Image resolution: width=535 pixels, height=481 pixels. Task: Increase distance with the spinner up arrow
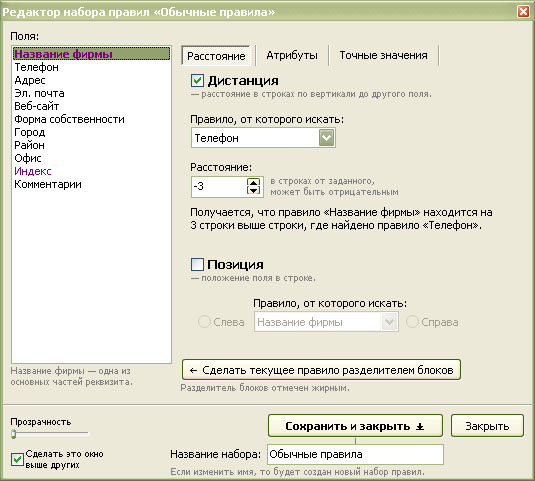coord(253,183)
